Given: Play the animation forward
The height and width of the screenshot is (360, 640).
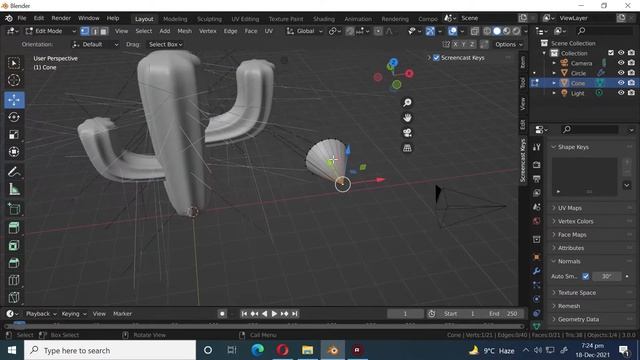Looking at the screenshot, I should coord(274,313).
